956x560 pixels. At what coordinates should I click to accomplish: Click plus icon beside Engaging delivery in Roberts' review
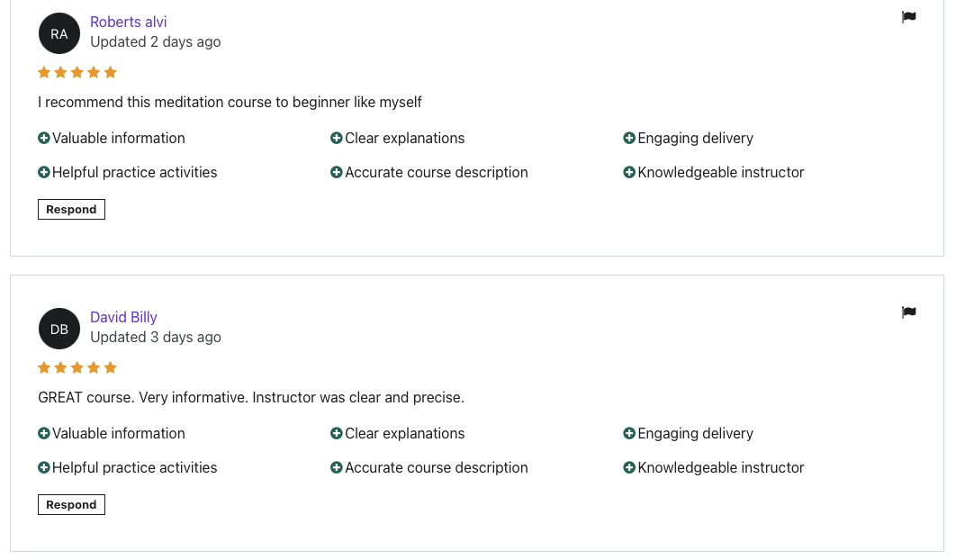point(629,139)
